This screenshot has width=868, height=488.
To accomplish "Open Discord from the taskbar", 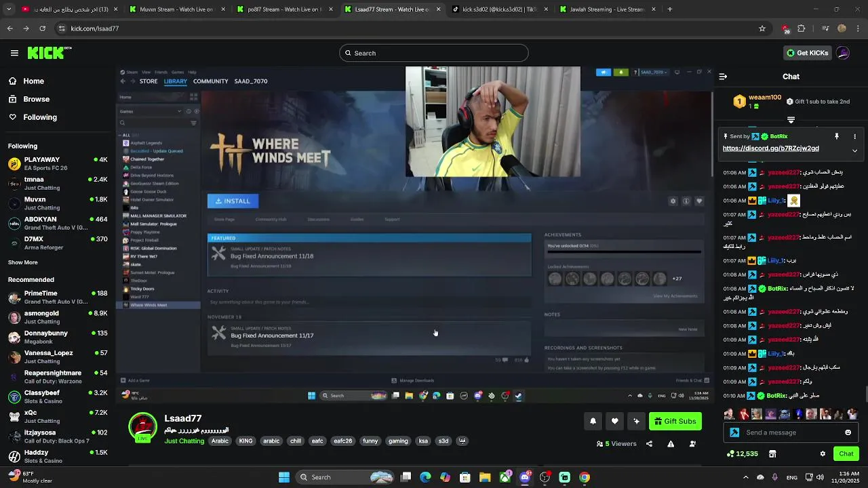I will coord(525,477).
